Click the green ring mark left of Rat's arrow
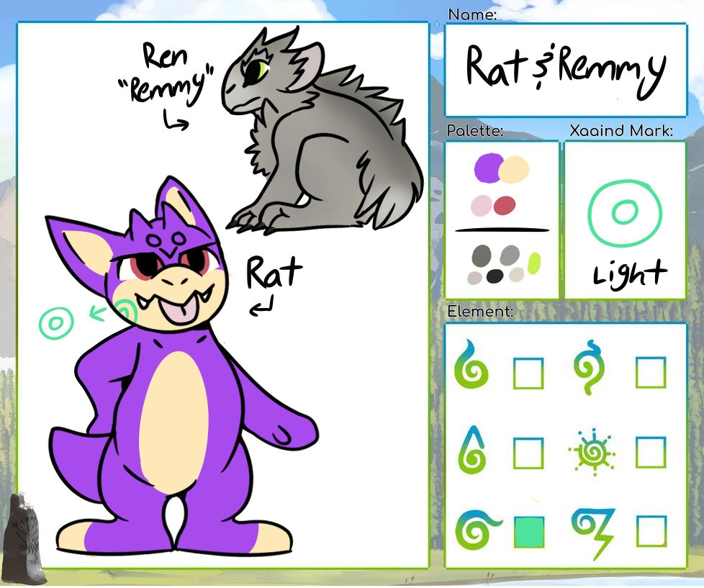The width and height of the screenshot is (704, 588). (x=57, y=323)
